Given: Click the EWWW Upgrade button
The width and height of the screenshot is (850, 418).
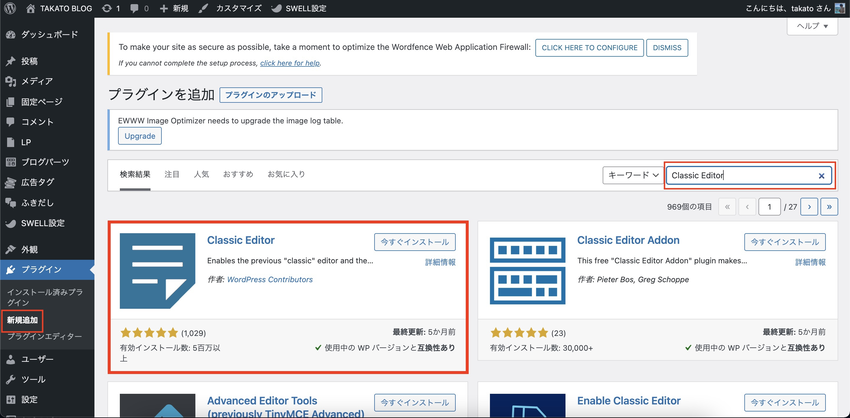Looking at the screenshot, I should (x=140, y=136).
